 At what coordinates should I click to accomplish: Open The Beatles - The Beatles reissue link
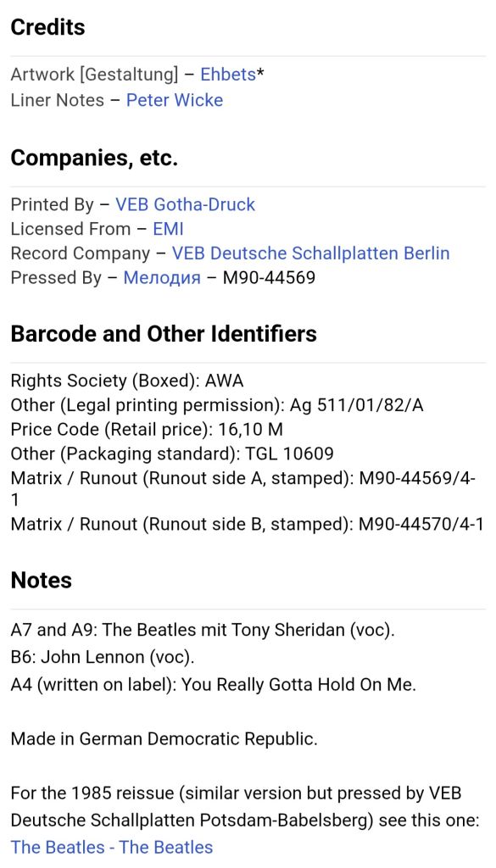coord(111,847)
